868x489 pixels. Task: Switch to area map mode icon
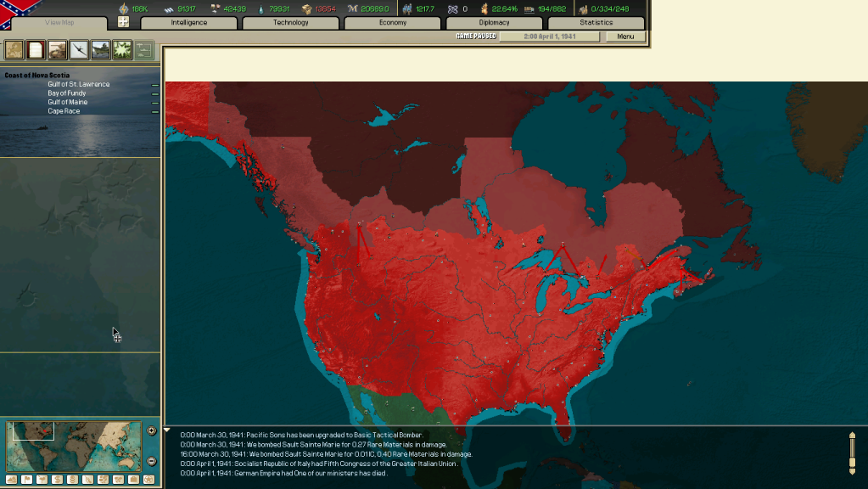tap(118, 480)
